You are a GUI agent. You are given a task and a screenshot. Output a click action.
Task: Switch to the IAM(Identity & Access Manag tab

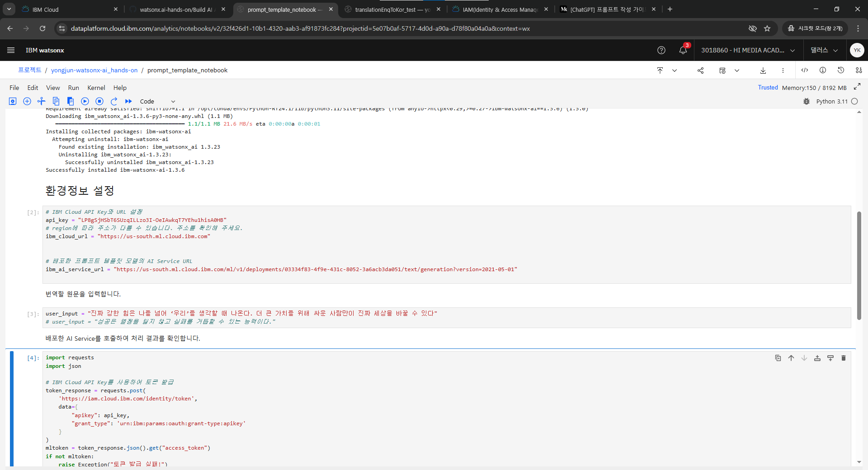coord(500,9)
